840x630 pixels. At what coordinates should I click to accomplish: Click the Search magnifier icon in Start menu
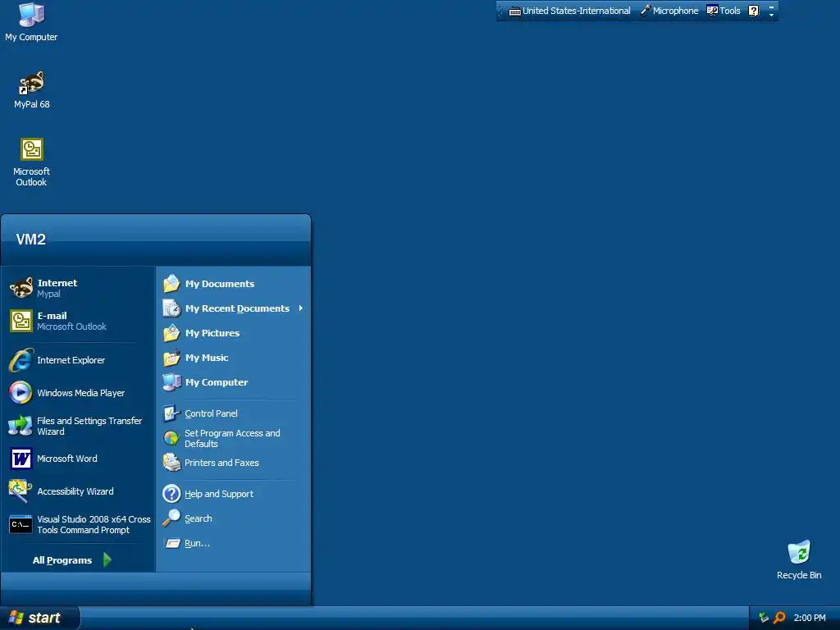pos(171,518)
